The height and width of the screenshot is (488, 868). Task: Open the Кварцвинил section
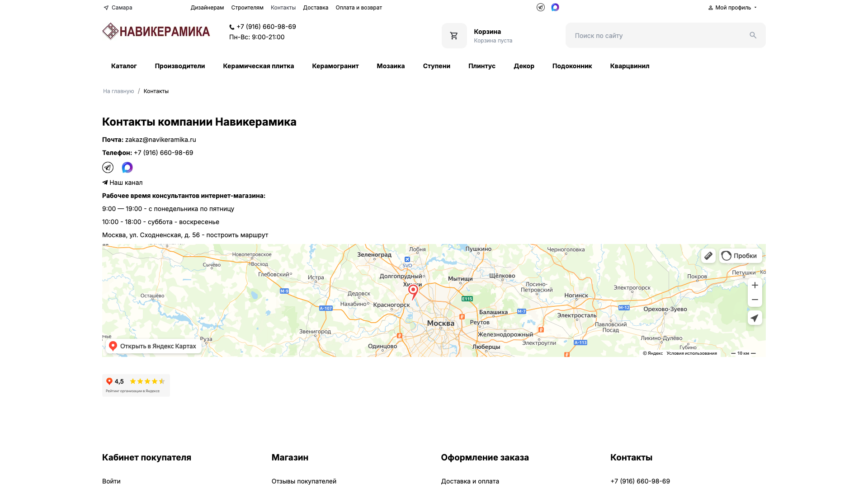tap(630, 66)
